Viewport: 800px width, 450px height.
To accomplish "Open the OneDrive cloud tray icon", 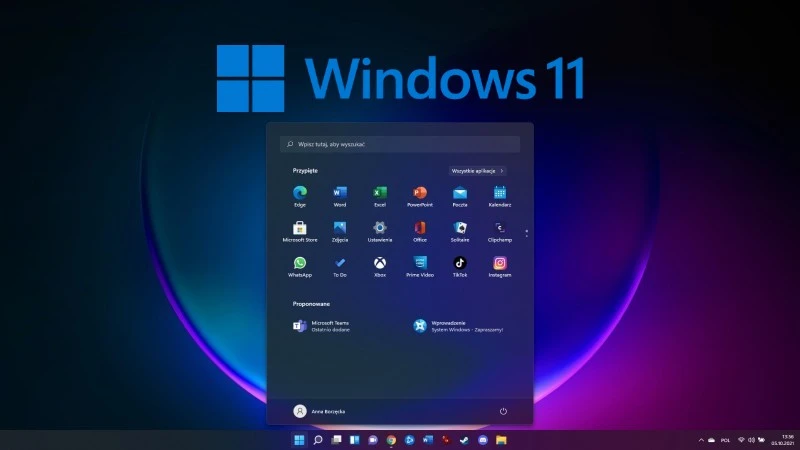I will pyautogui.click(x=711, y=440).
